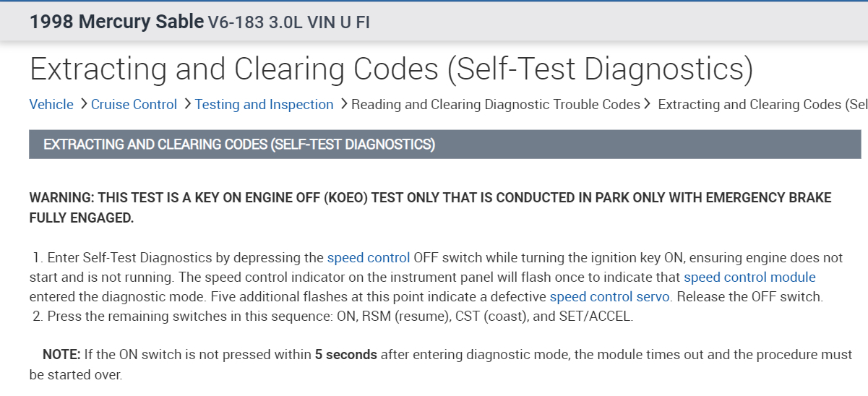Open the 'speed control servo' link
Viewport: 868px width, 396px height.
(610, 297)
